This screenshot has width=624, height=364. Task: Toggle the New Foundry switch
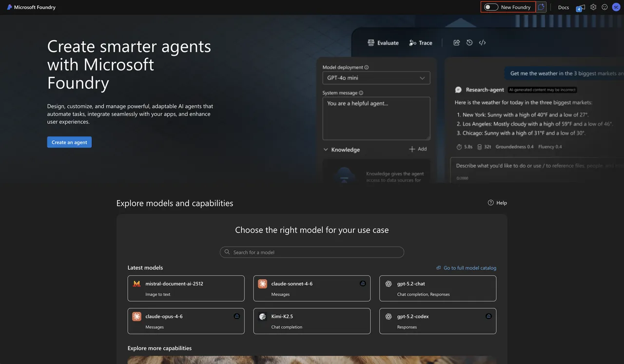click(x=491, y=7)
